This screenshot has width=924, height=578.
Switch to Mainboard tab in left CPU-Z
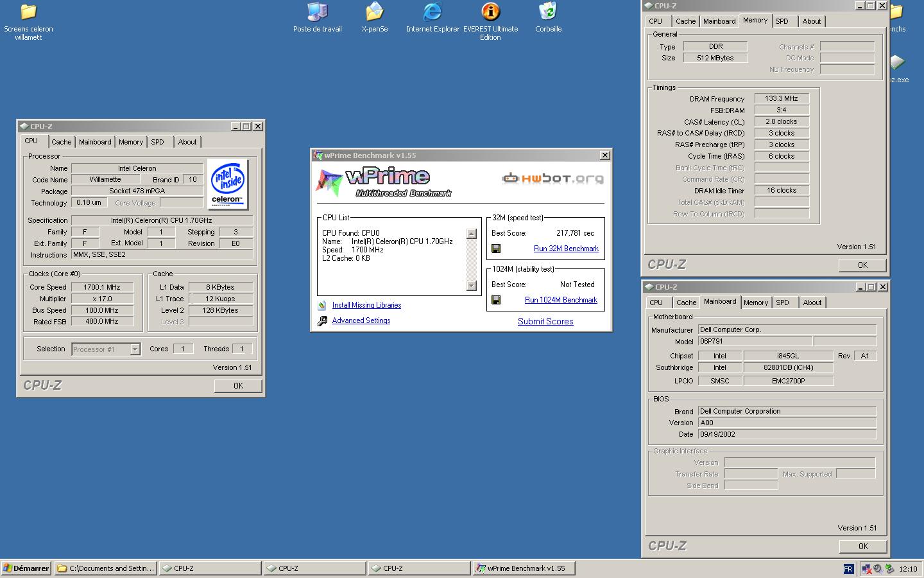[x=95, y=143]
